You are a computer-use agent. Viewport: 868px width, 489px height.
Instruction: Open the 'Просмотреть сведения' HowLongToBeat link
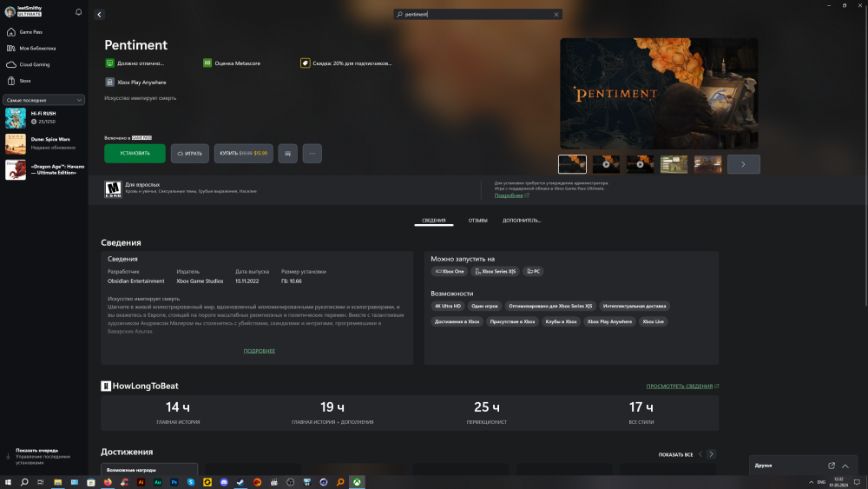coord(681,386)
